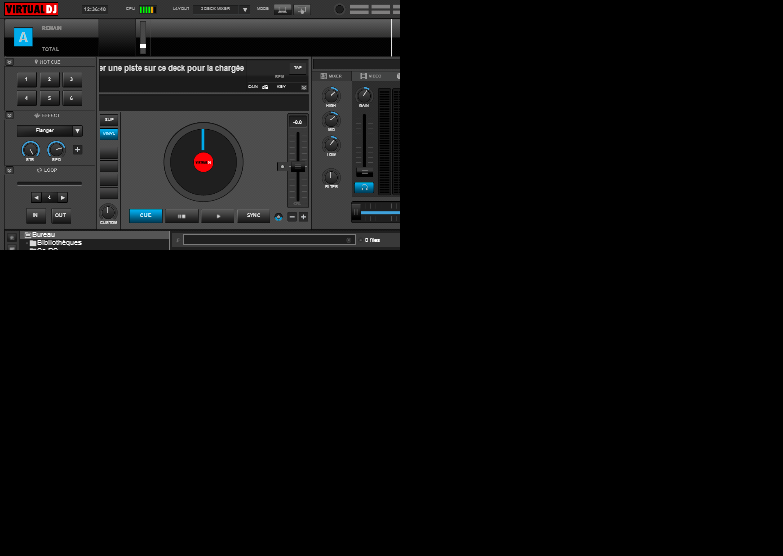Trigger hot cue 2
Image resolution: width=783 pixels, height=556 pixels.
coord(49,79)
